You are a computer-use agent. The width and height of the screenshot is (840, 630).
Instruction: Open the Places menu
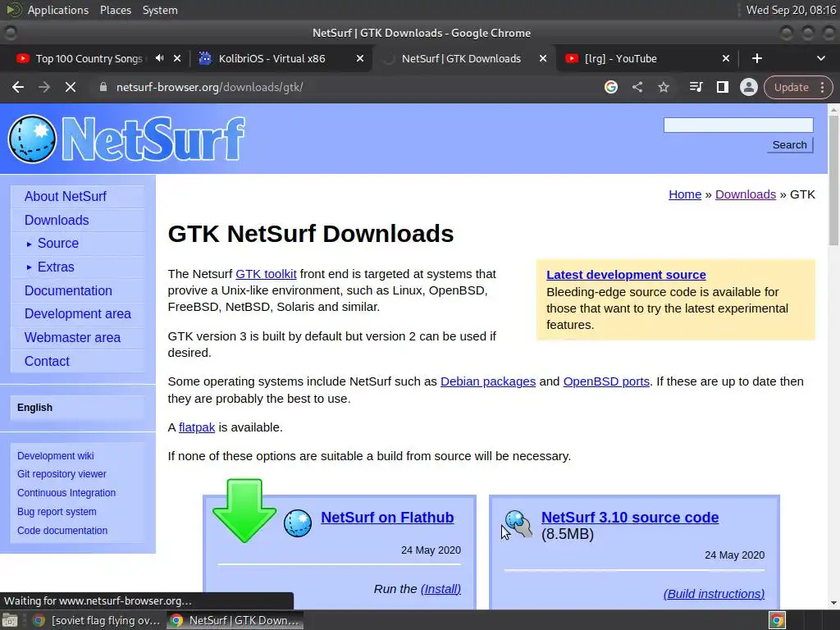[x=115, y=10]
